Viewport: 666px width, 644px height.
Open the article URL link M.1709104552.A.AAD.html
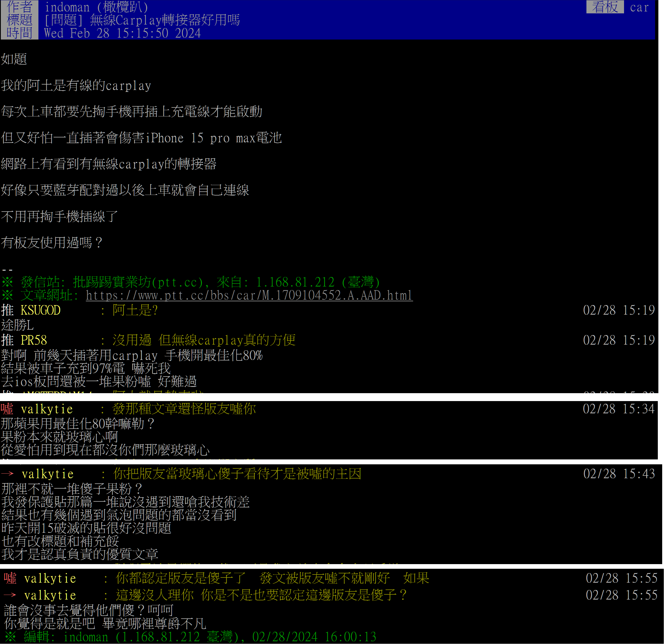[249, 295]
